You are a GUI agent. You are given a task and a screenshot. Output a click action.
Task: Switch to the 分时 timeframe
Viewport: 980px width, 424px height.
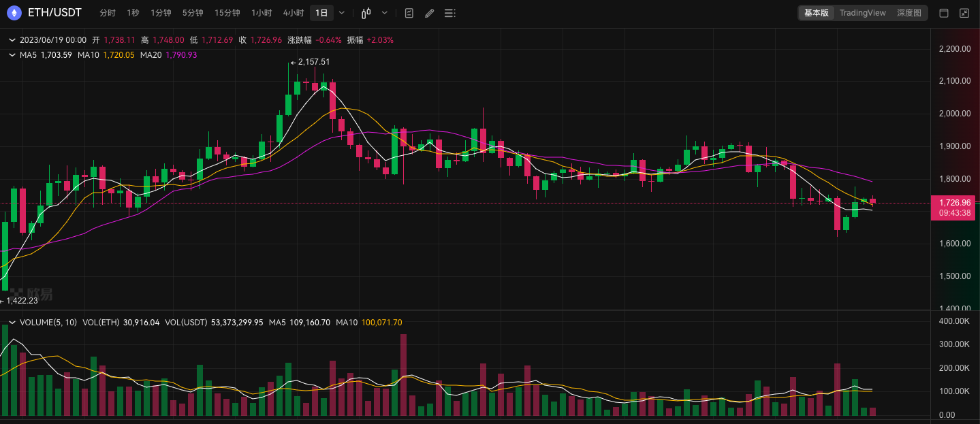(108, 13)
